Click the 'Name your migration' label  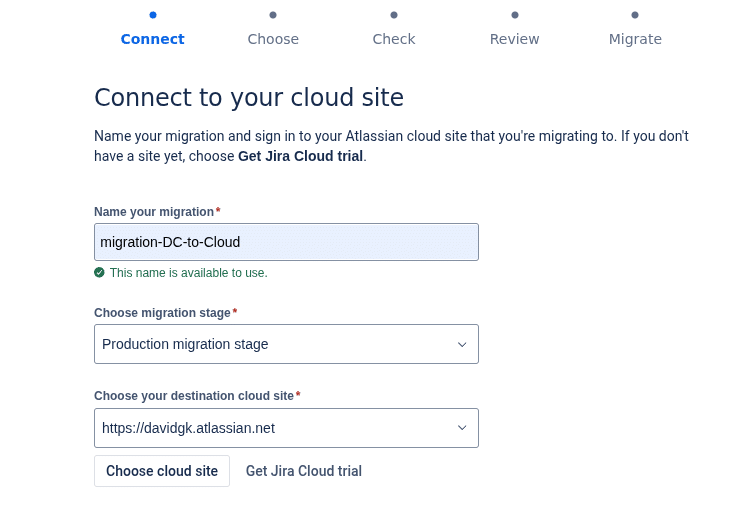(154, 212)
